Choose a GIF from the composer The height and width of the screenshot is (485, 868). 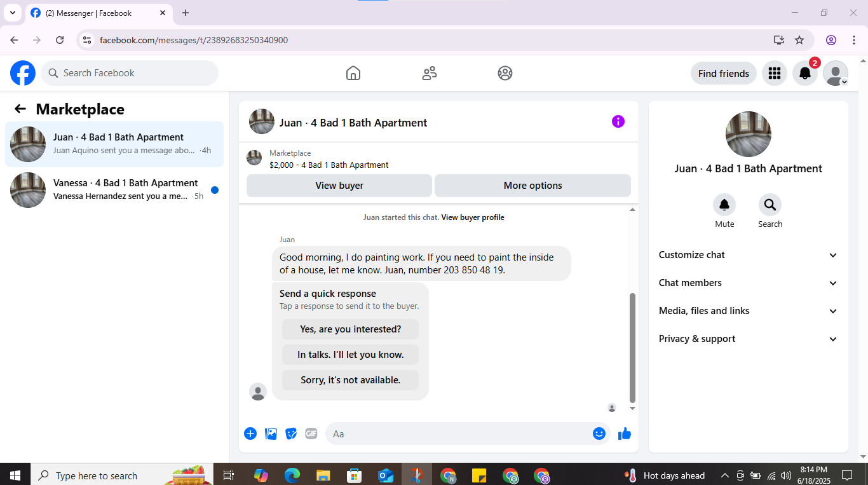pyautogui.click(x=311, y=434)
